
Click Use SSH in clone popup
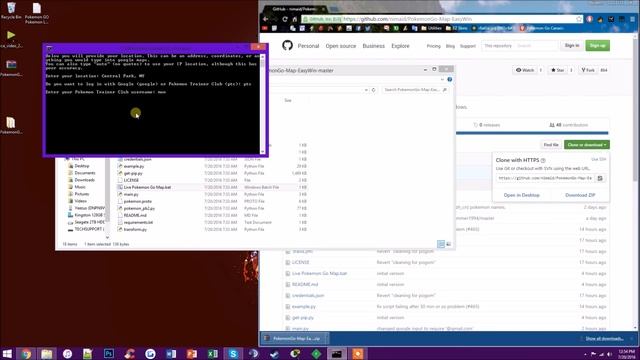[598, 160]
